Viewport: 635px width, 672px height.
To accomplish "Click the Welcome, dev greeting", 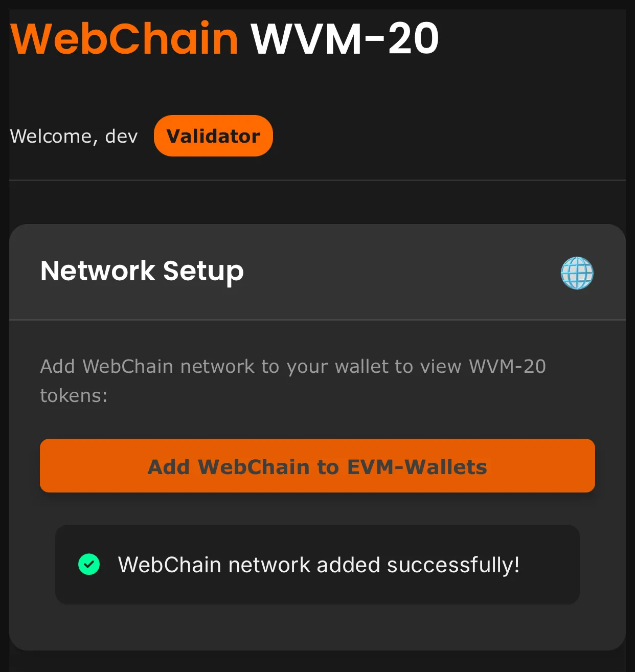I will click(74, 137).
